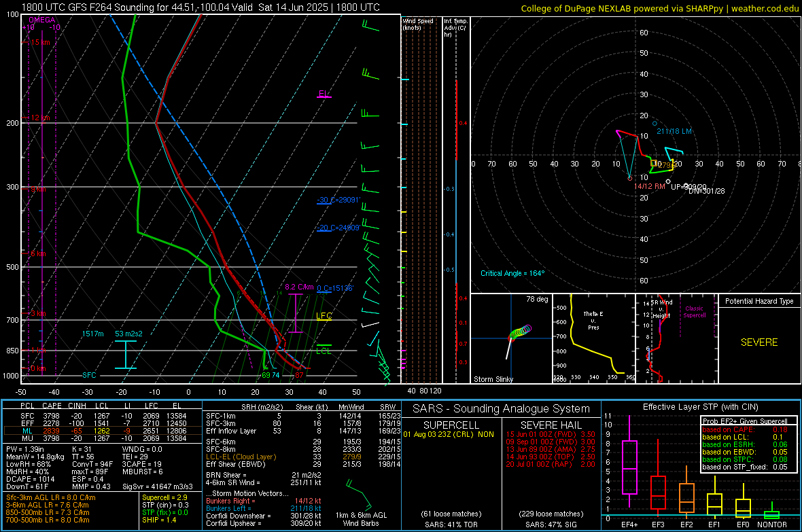The width and height of the screenshot is (802, 532).
Task: Select the EFF parcel row
Action: click(x=103, y=423)
